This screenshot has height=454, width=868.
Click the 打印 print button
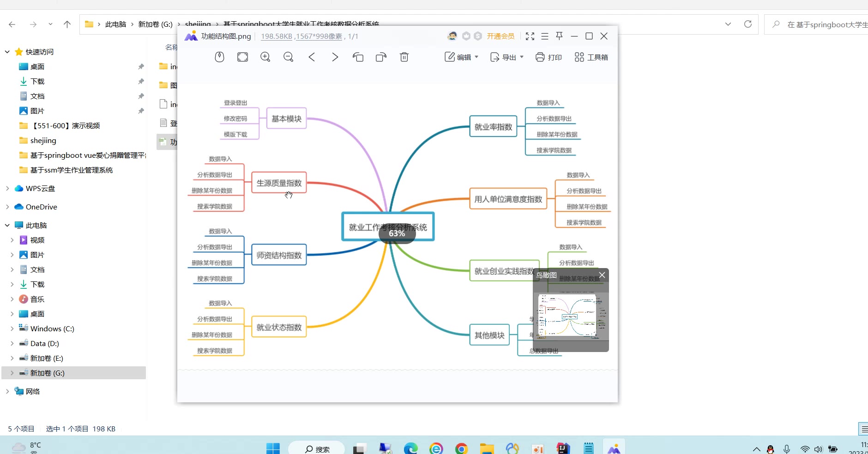click(x=549, y=57)
